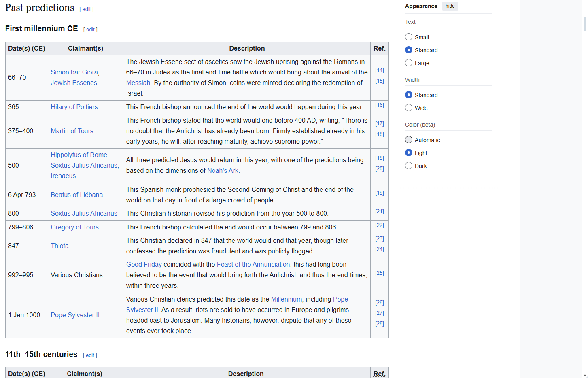
Task: Click the "Past predictions" heading
Action: [x=40, y=8]
